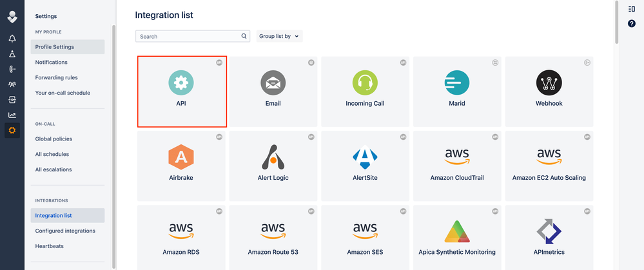Select the incidents triangle icon in sidebar
The width and height of the screenshot is (644, 270).
(12, 53)
